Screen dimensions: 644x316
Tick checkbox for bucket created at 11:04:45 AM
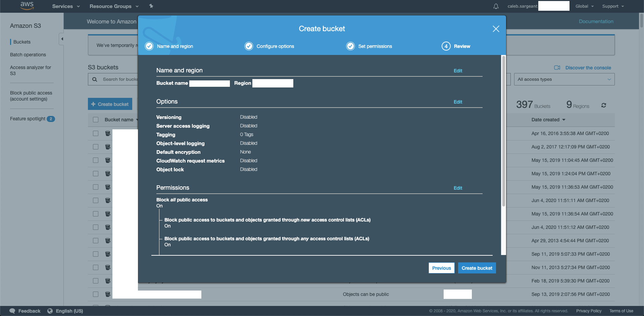tap(96, 160)
